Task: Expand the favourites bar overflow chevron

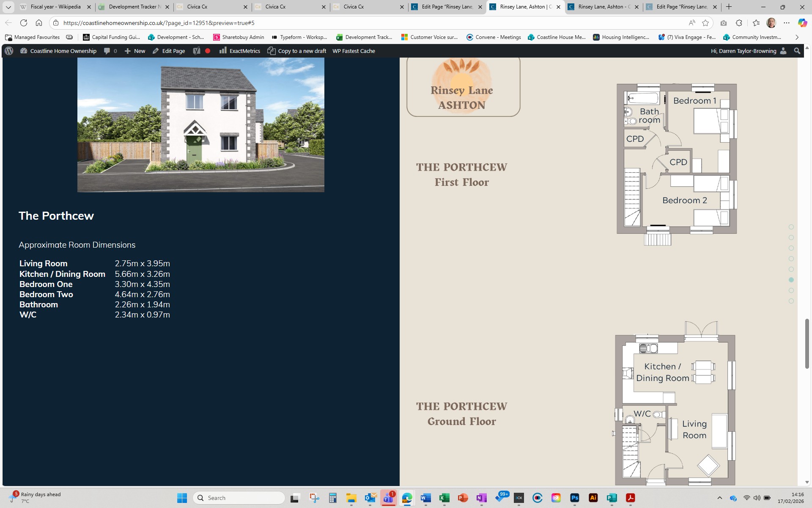Action: point(797,37)
